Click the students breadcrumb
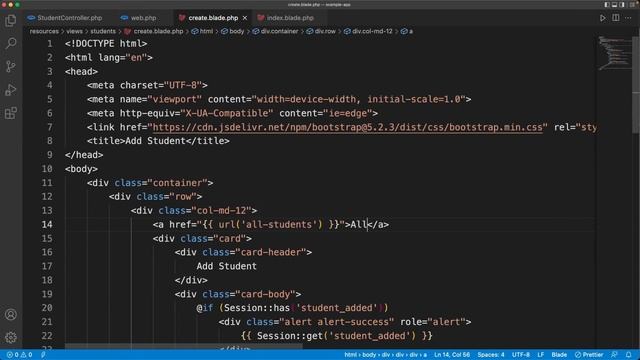The width and height of the screenshot is (640, 360). 103,31
